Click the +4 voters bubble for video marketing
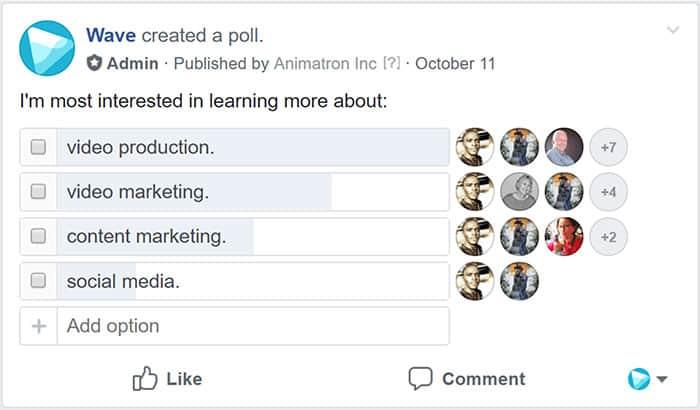This screenshot has height=410, width=700. [608, 192]
